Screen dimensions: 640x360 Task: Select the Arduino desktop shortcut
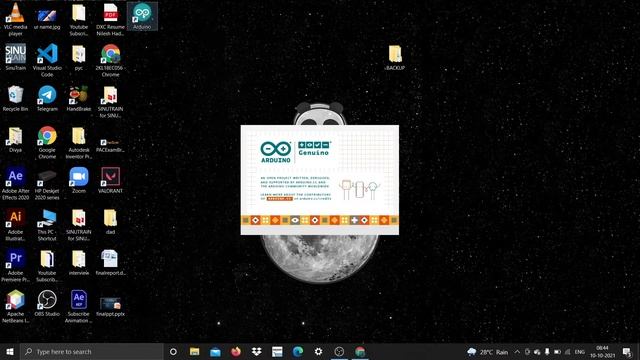tap(142, 16)
